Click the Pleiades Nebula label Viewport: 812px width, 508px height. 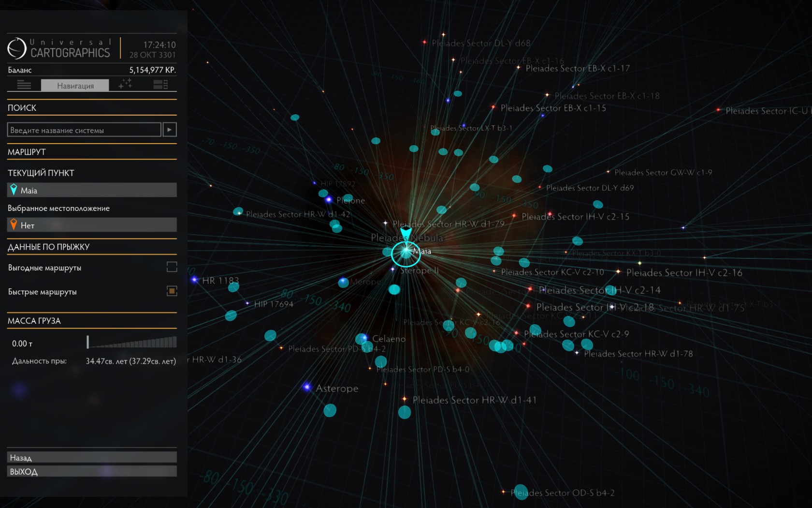(407, 238)
